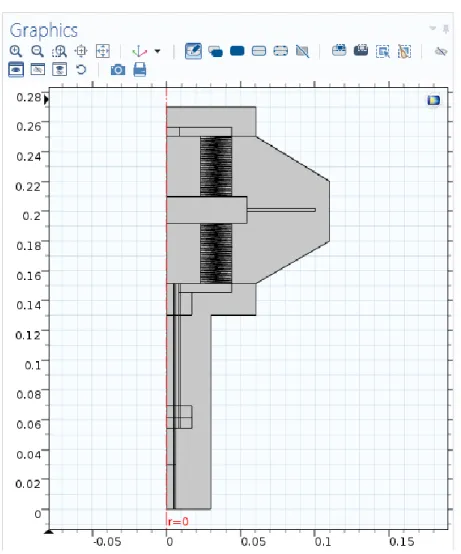Click the Select Box icon
The width and height of the screenshot is (461, 554).
coord(339,50)
